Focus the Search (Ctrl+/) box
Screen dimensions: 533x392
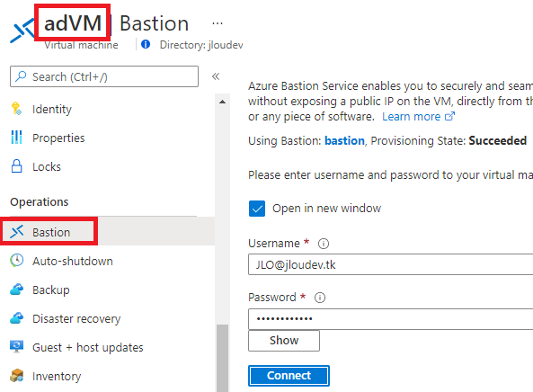coord(104,76)
